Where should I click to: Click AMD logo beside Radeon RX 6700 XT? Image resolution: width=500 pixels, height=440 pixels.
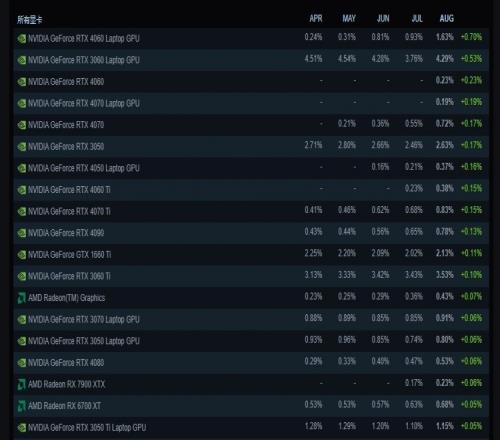[22, 406]
